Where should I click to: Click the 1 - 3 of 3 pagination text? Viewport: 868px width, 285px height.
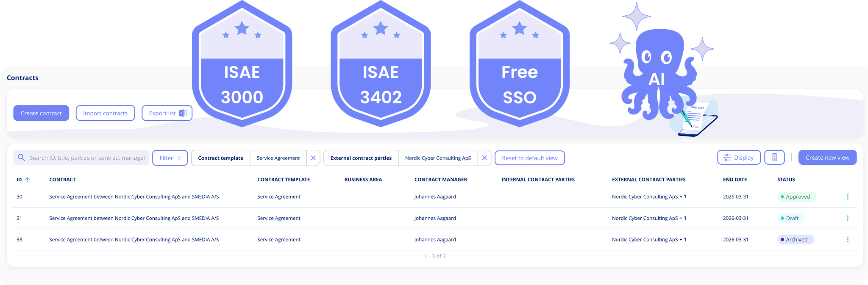pyautogui.click(x=435, y=256)
